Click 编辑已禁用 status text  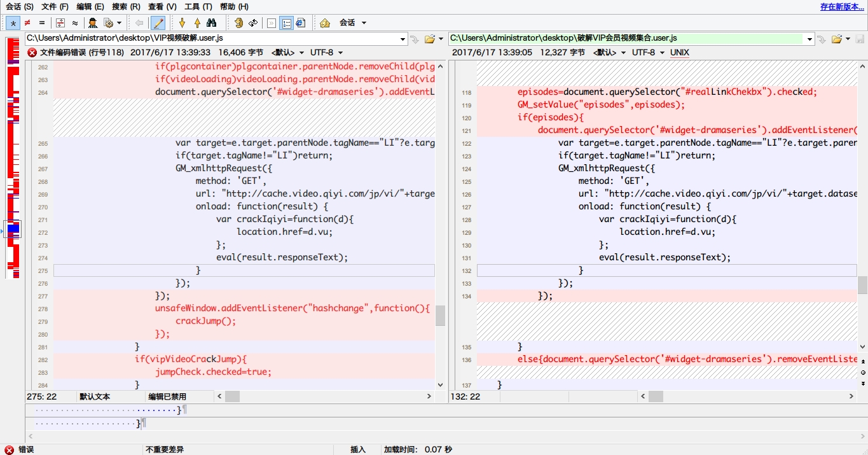(x=167, y=396)
